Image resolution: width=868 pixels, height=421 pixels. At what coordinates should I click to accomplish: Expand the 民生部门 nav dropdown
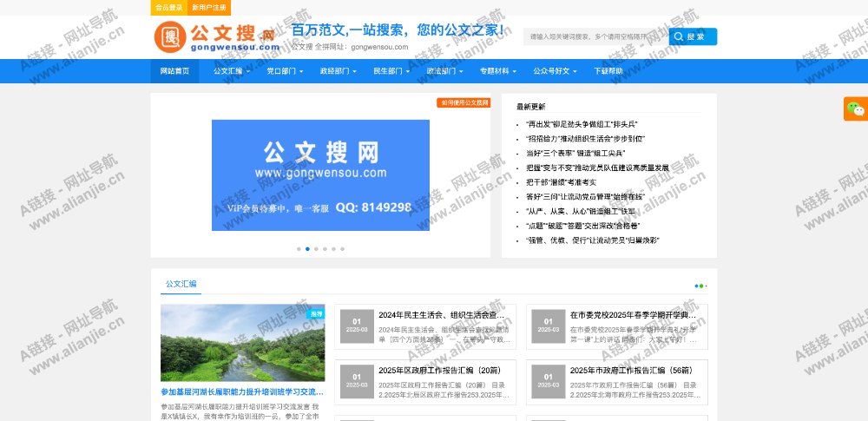click(391, 71)
